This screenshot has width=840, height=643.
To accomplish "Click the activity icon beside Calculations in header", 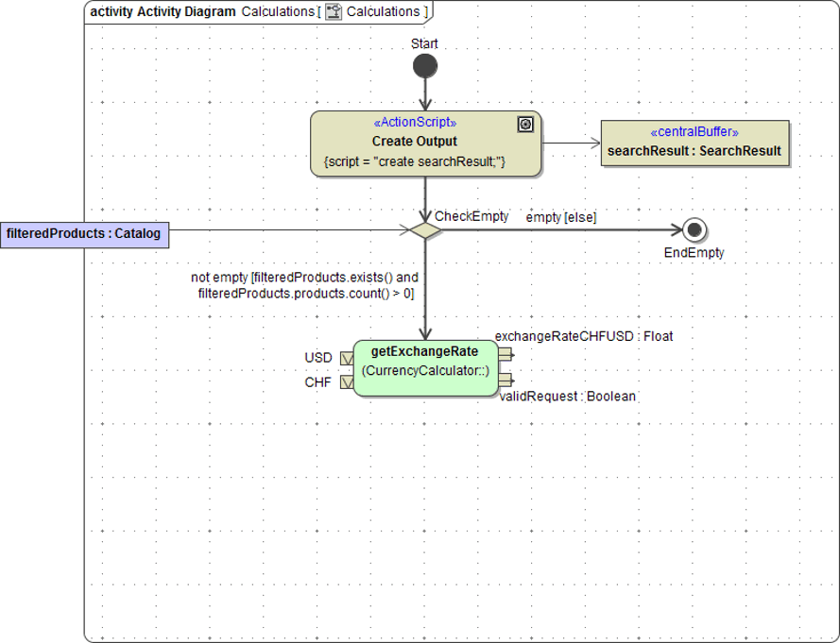I will point(334,11).
